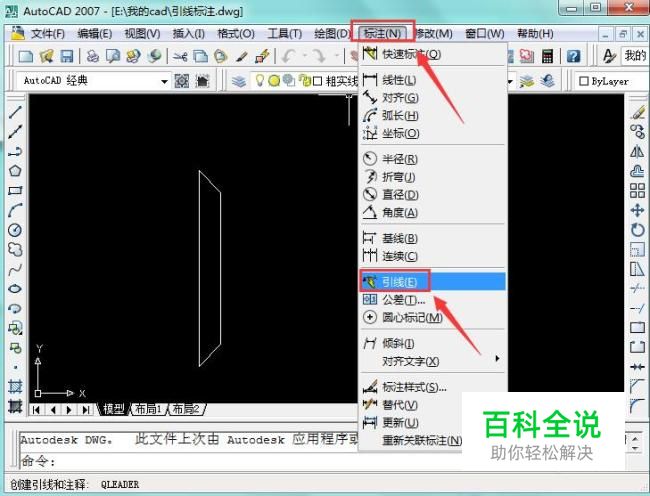This screenshot has height=496, width=650.
Task: Open the Layer Properties Manager icon
Action: [x=239, y=81]
